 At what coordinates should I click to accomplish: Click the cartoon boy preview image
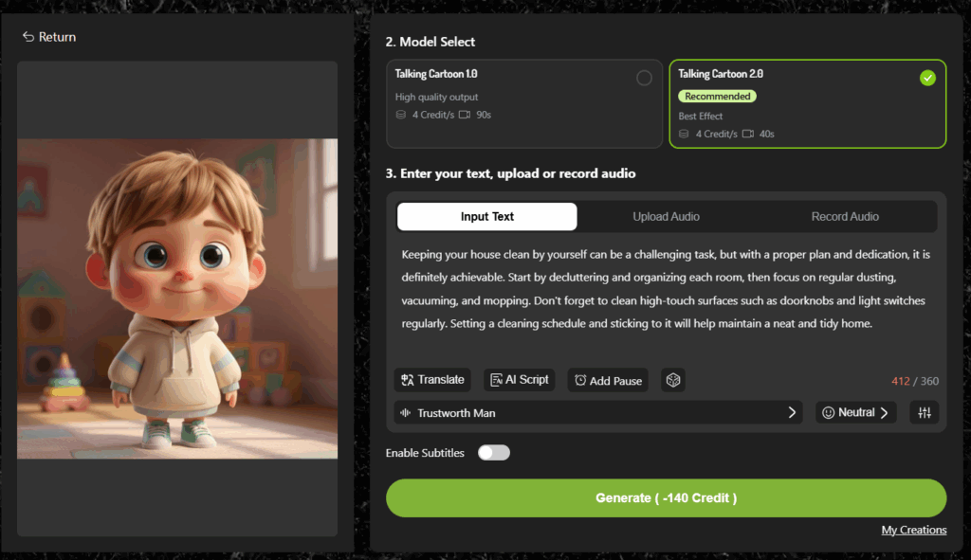pyautogui.click(x=177, y=298)
